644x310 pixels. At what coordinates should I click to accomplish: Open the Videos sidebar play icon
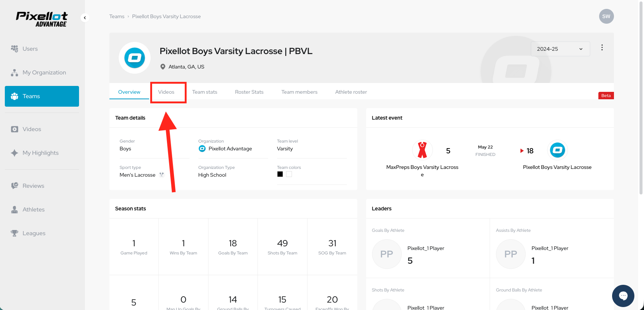click(14, 129)
